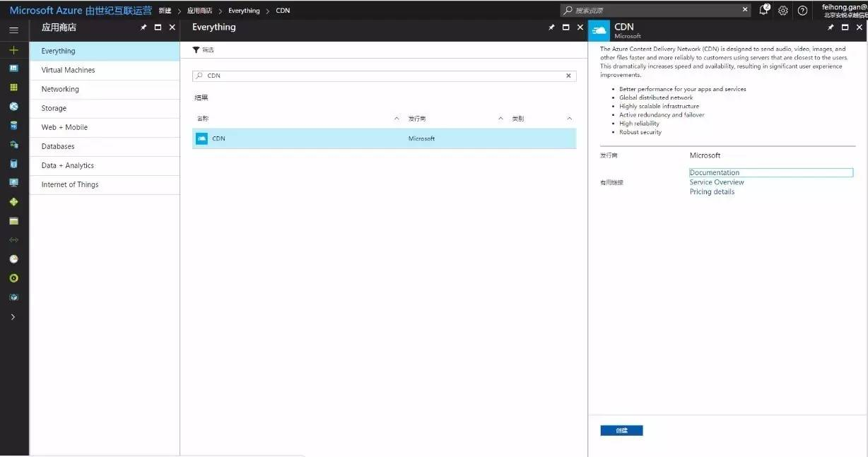Open the help question mark icon

[x=802, y=11]
